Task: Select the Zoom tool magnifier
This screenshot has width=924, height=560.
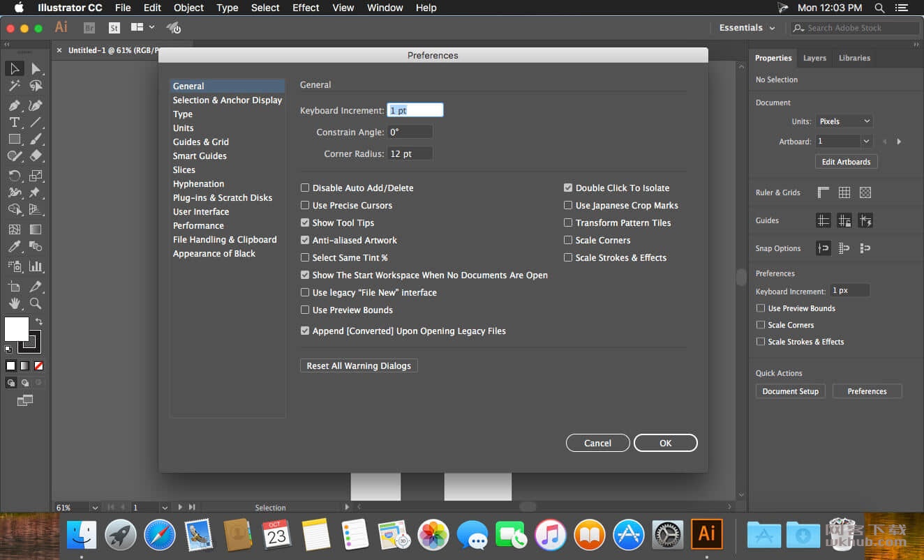Action: coord(36,303)
